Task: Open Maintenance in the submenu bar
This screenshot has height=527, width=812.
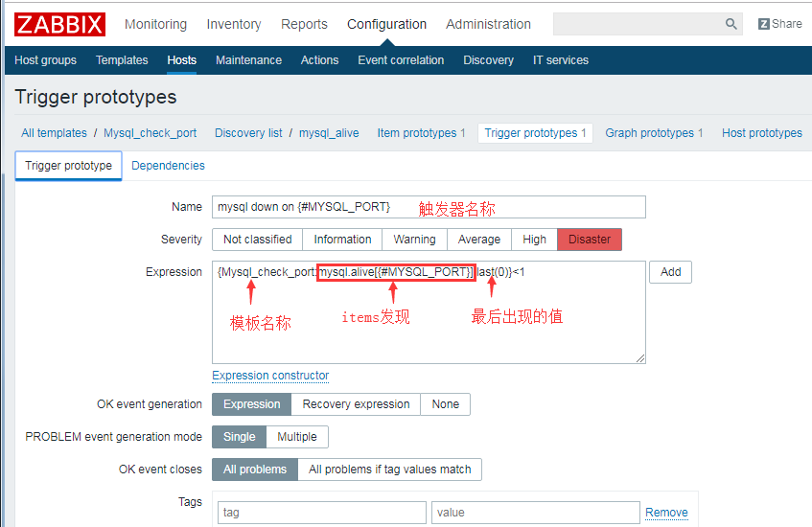Action: (248, 60)
